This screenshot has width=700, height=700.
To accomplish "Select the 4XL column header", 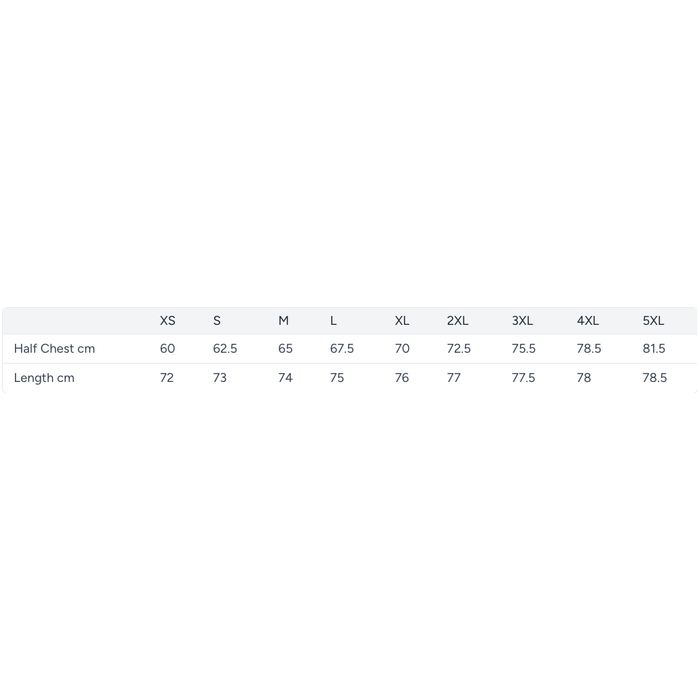I will coord(588,321).
